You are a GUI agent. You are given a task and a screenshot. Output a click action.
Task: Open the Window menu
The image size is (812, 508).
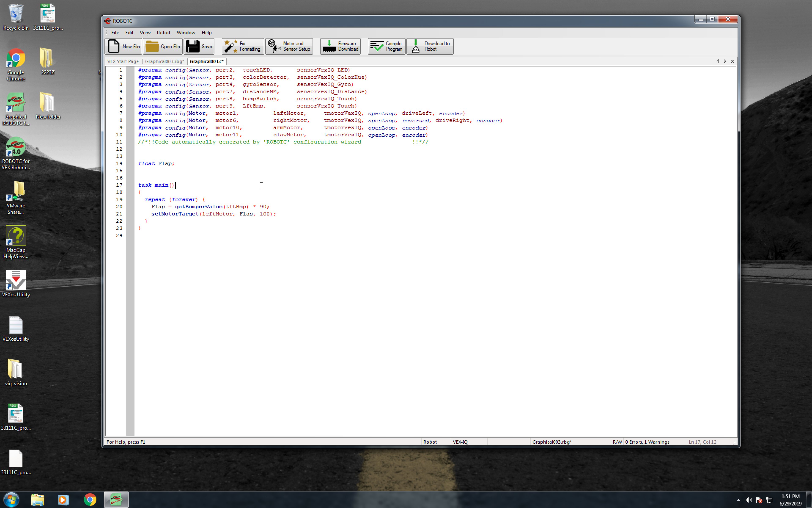(x=186, y=33)
